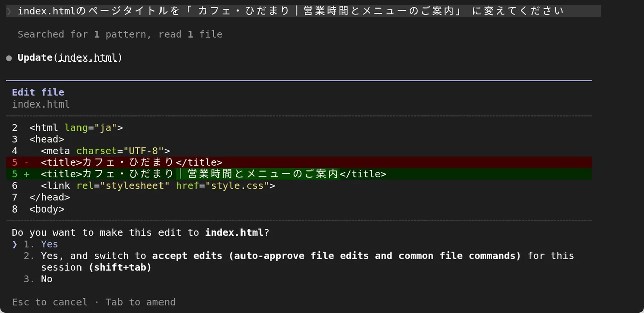644x313 pixels.
Task: Click the selection arrow beside Yes
Action: click(x=15, y=244)
